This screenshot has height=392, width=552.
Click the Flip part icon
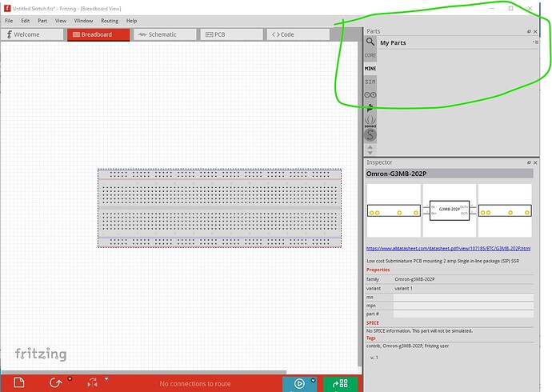tap(92, 383)
